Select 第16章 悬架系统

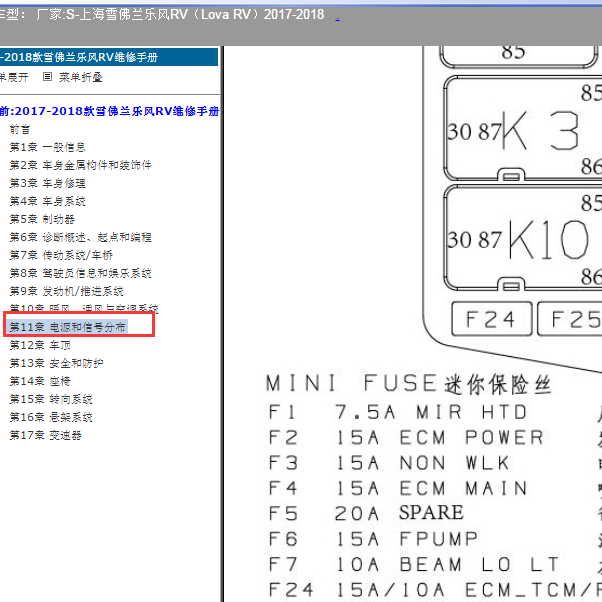point(51,417)
